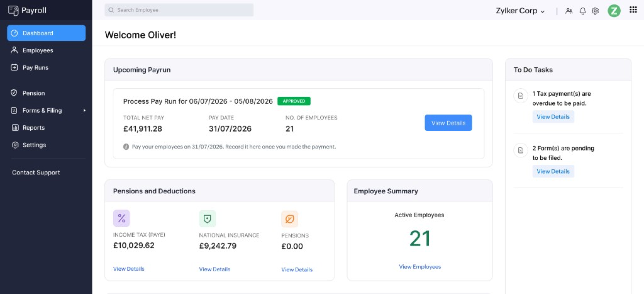This screenshot has width=644, height=294.
Task: Click the National Insurance shield icon
Action: pos(207,219)
